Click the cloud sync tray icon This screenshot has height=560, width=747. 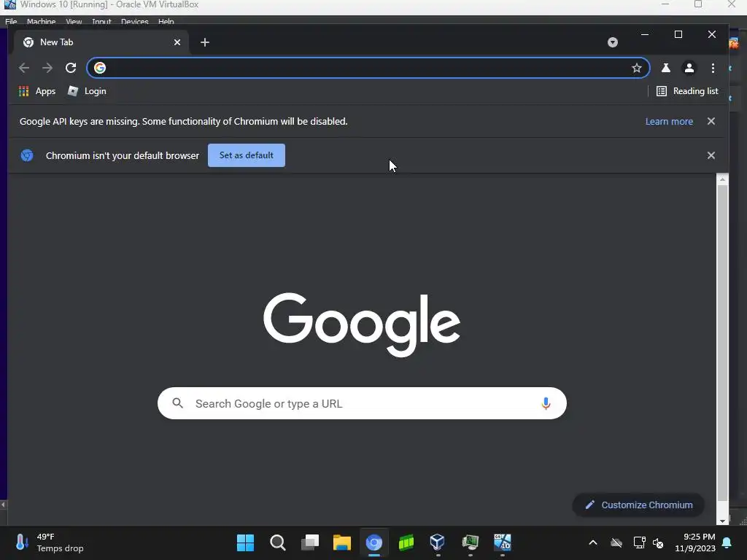(616, 542)
